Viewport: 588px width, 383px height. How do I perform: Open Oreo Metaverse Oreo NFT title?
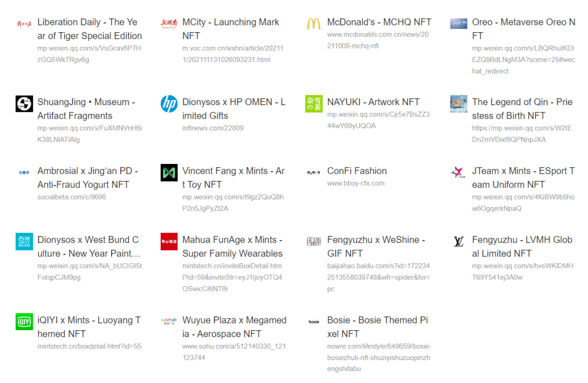click(523, 29)
